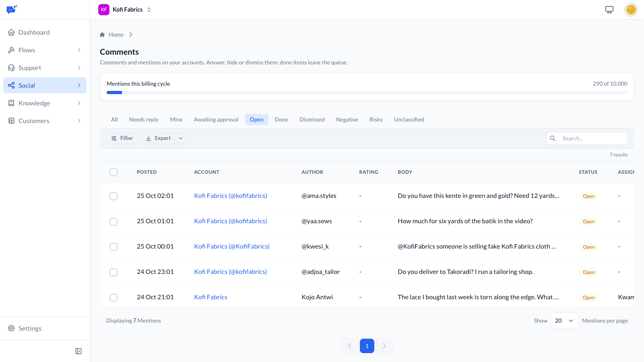Image resolution: width=644 pixels, height=362 pixels.
Task: Click the Support headset icon
Action: pyautogui.click(x=11, y=68)
